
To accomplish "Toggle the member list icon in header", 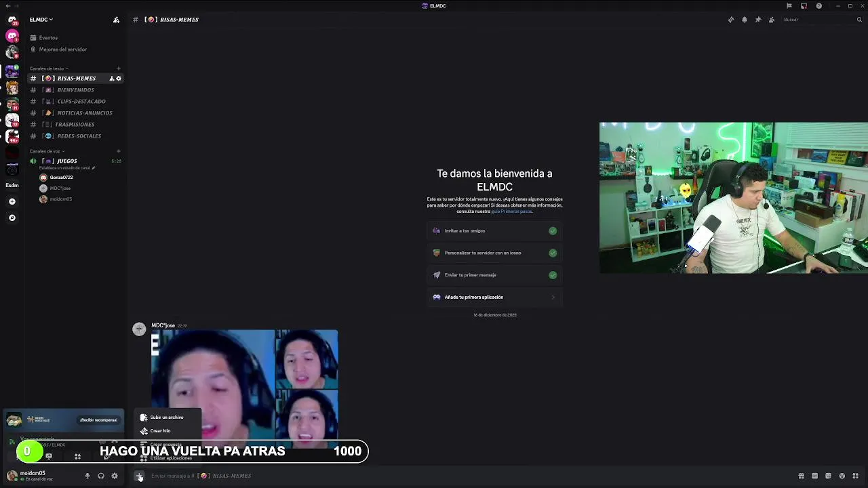I will tap(772, 20).
